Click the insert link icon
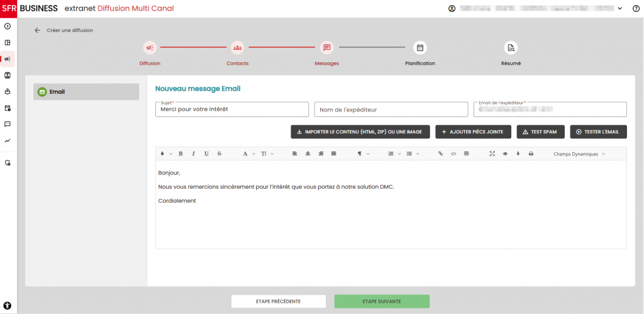 click(x=440, y=154)
